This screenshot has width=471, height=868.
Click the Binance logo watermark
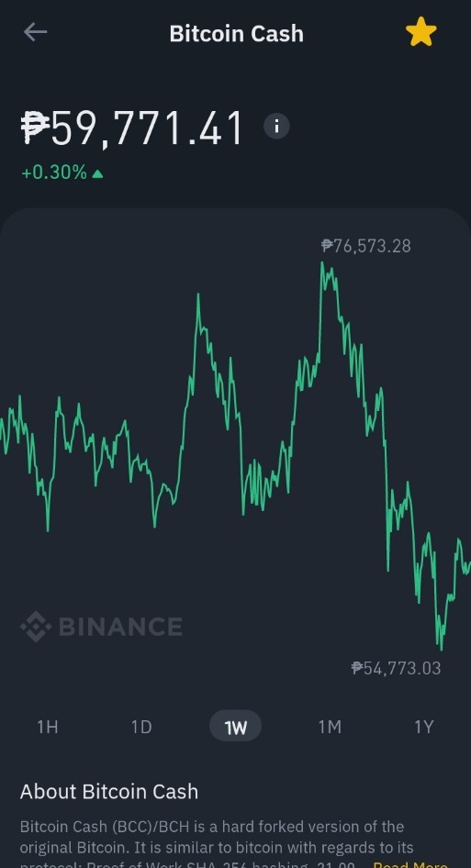(101, 626)
